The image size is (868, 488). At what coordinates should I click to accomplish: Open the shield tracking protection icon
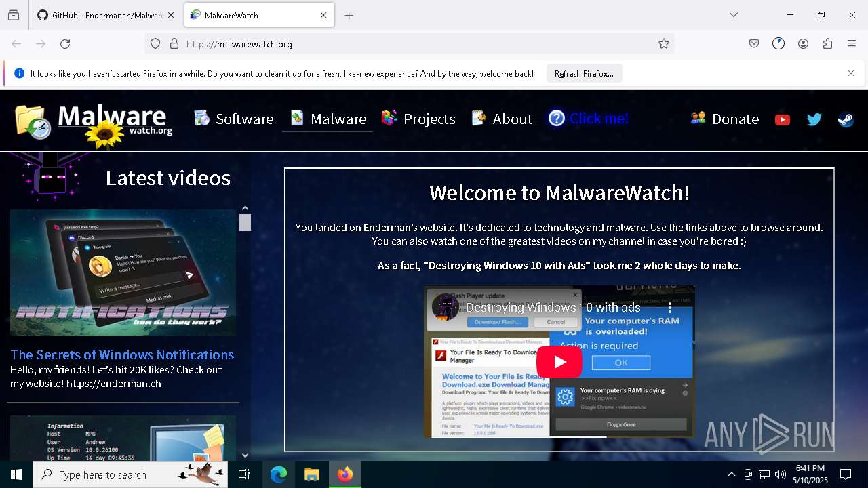click(155, 44)
